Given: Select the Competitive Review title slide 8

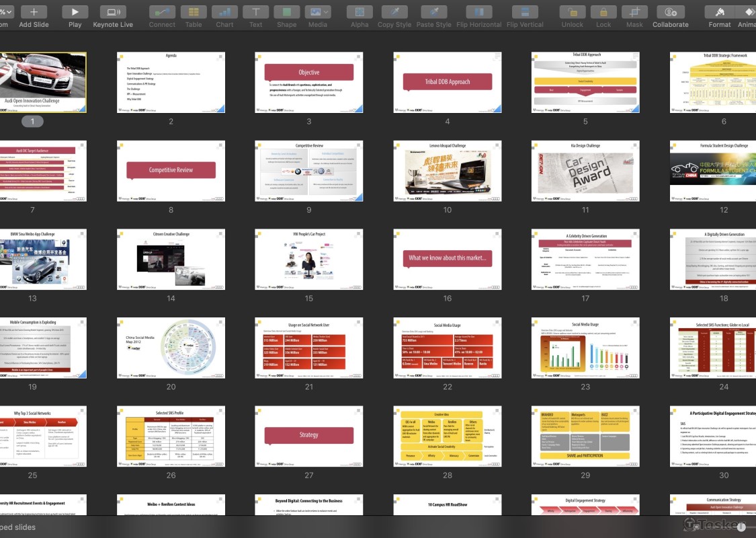Looking at the screenshot, I should tap(171, 171).
